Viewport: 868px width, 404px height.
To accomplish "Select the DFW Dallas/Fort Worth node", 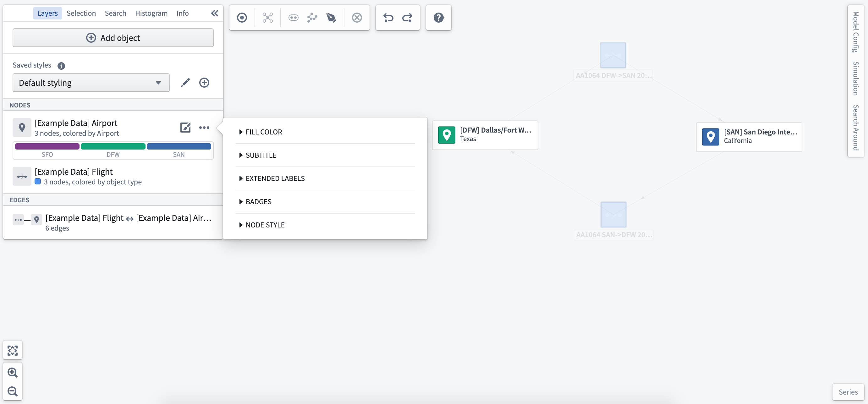I will tap(485, 135).
